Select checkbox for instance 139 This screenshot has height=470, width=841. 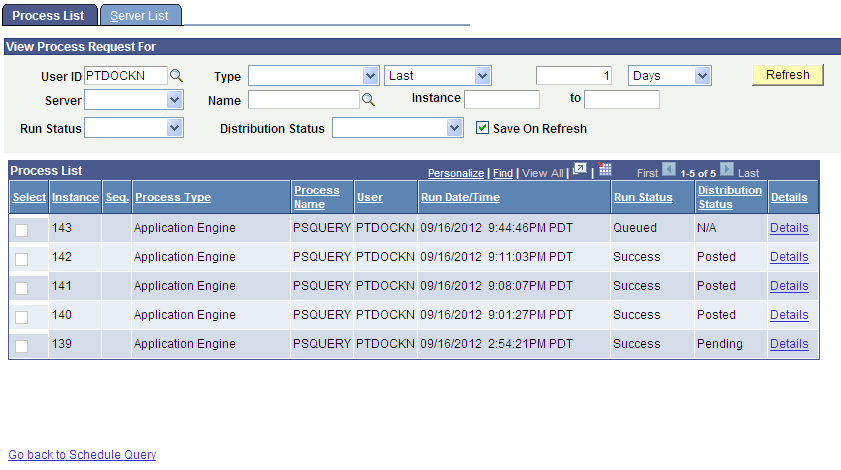[21, 346]
